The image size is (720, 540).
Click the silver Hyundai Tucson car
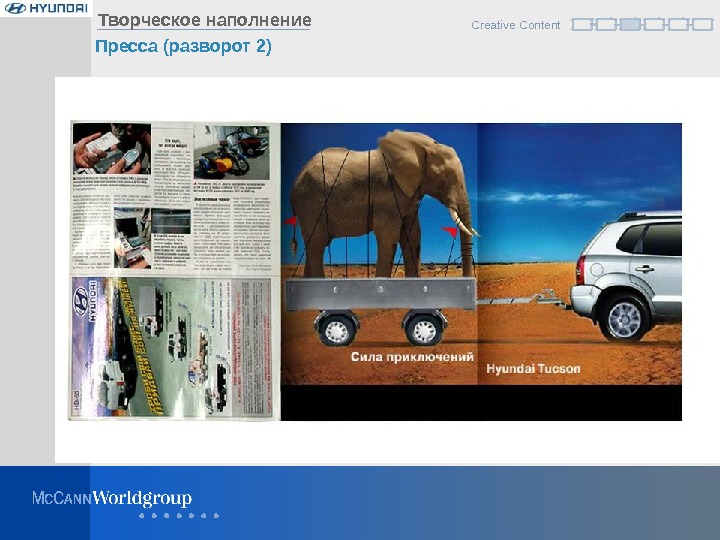tap(626, 276)
